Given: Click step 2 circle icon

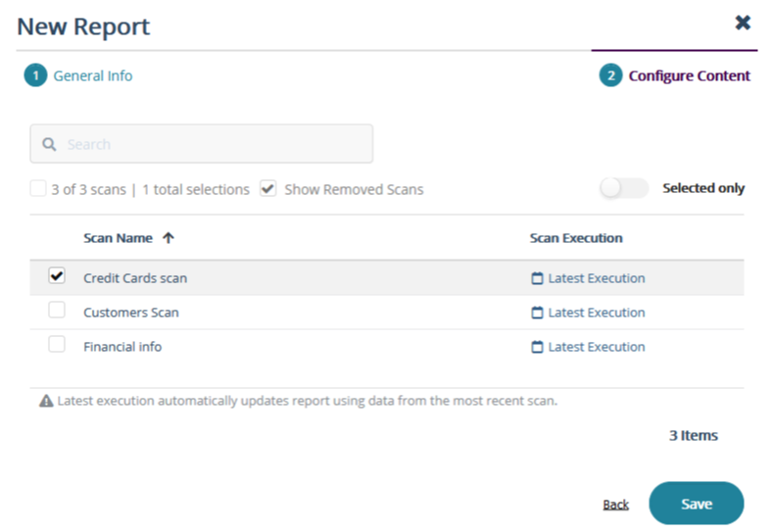Looking at the screenshot, I should pos(610,75).
